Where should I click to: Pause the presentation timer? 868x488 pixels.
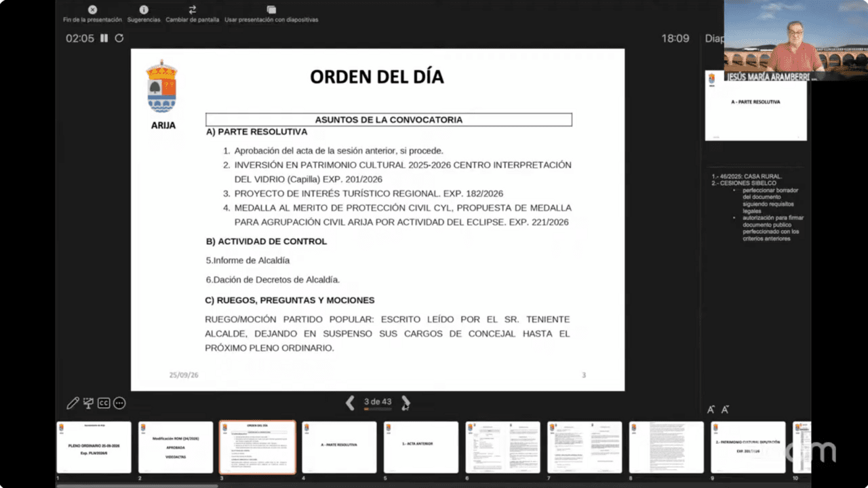(x=104, y=38)
